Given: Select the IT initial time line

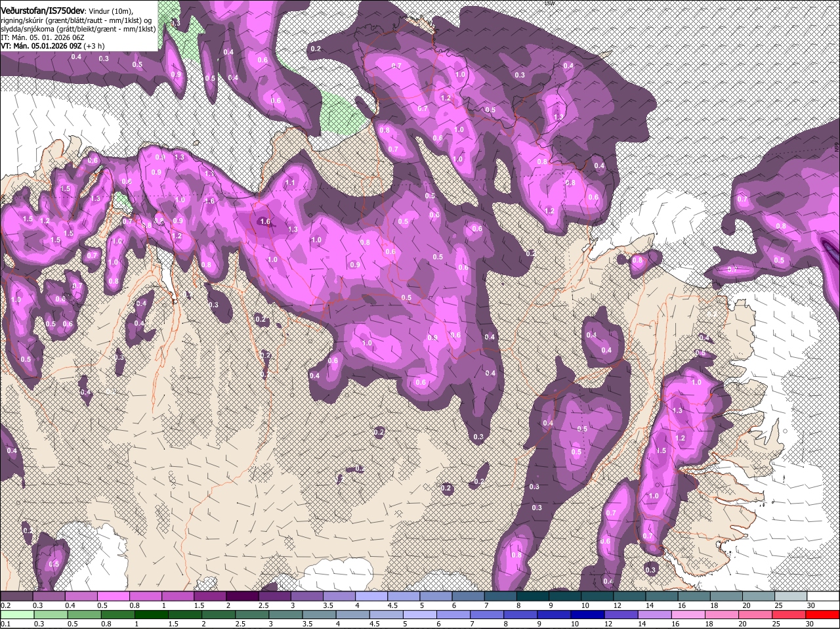Looking at the screenshot, I should point(42,37).
